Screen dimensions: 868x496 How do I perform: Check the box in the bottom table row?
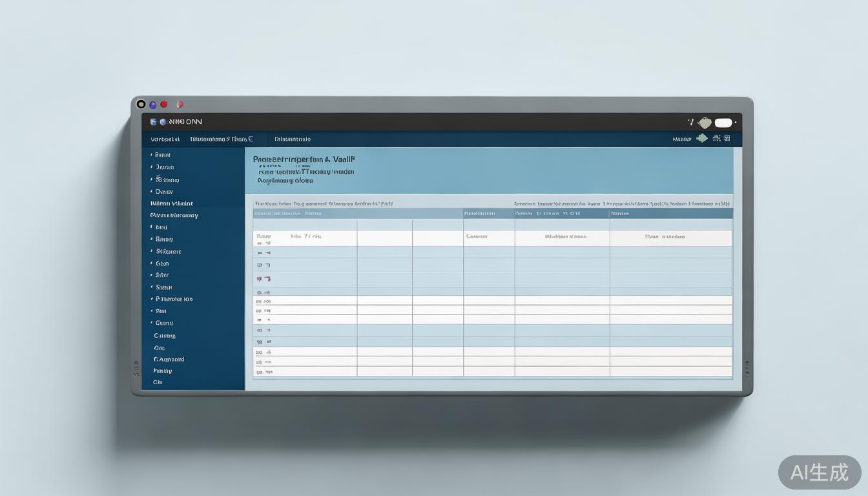(x=259, y=372)
